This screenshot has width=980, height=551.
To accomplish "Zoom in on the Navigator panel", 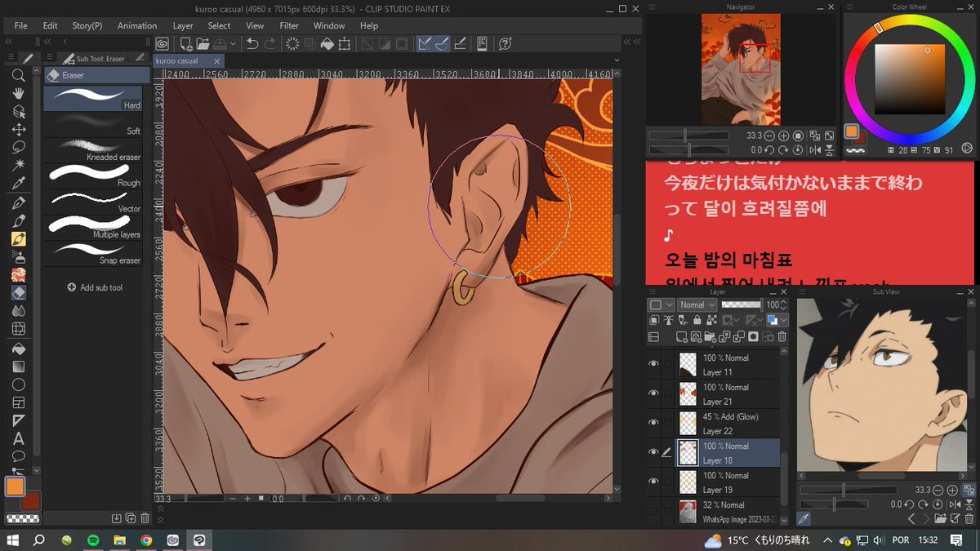I will (x=783, y=136).
